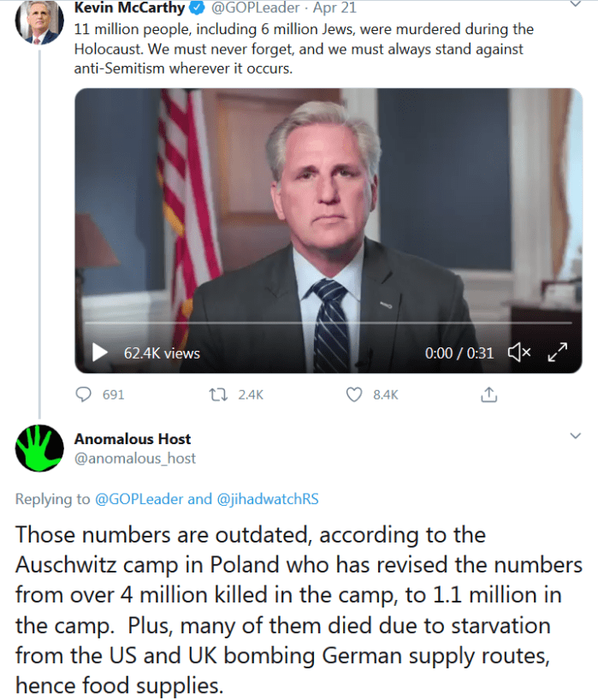Retweet the Kevin McCarthy tweet

pyautogui.click(x=219, y=394)
